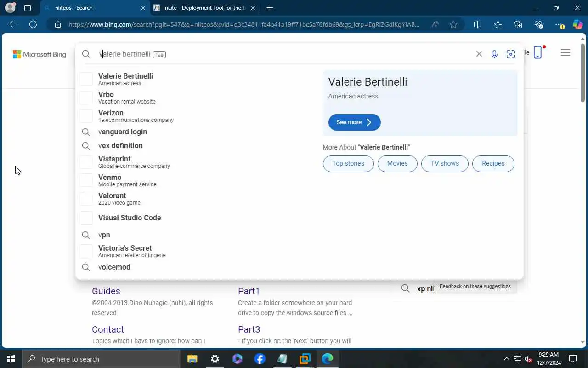588x368 pixels.
Task: Select the Venmo suggestion
Action: [x=198, y=180]
